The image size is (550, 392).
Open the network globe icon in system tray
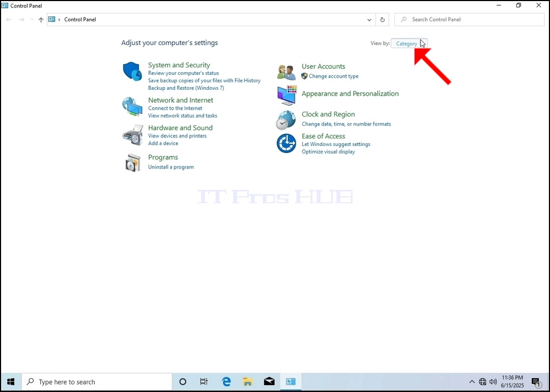click(x=483, y=382)
